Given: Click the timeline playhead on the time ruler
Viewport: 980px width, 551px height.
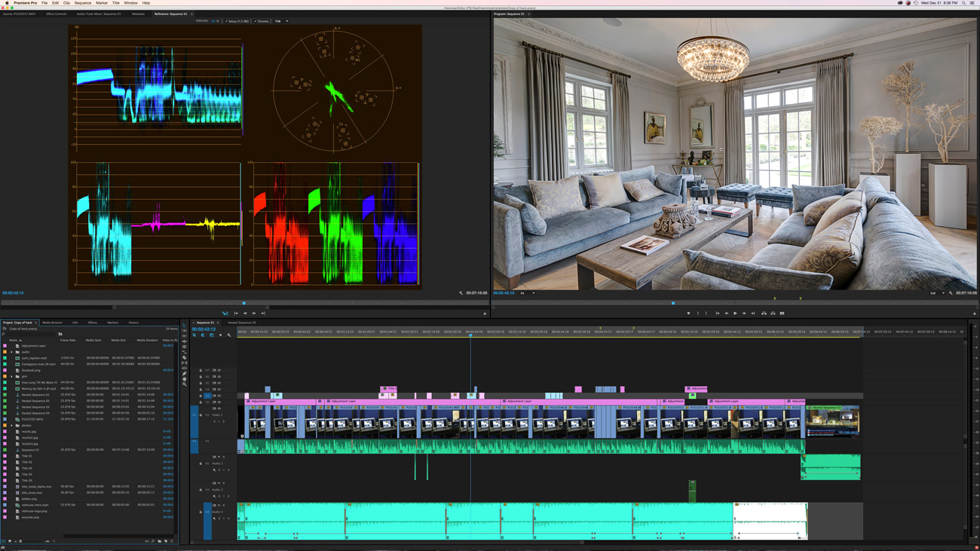Looking at the screenshot, I should point(470,335).
